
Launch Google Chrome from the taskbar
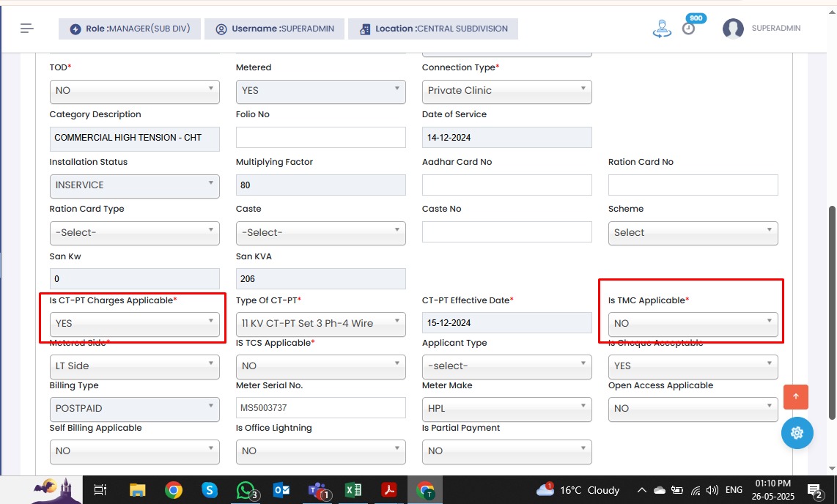click(x=174, y=489)
